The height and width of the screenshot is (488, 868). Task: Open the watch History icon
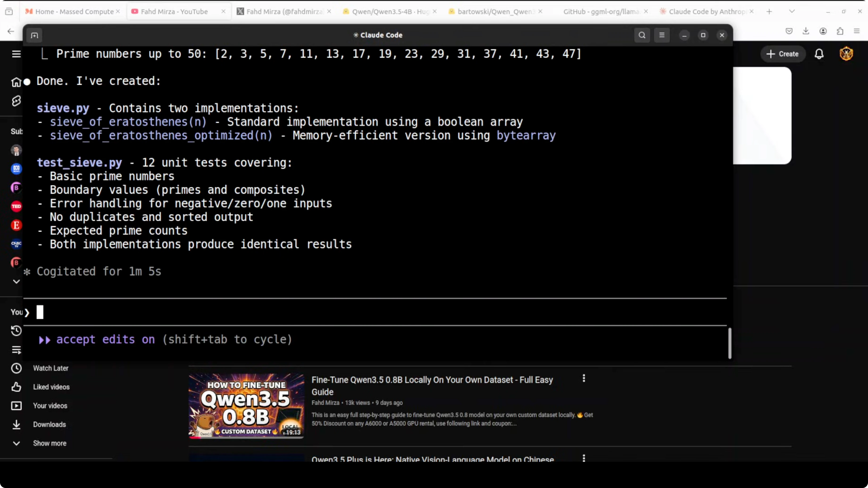(16, 331)
